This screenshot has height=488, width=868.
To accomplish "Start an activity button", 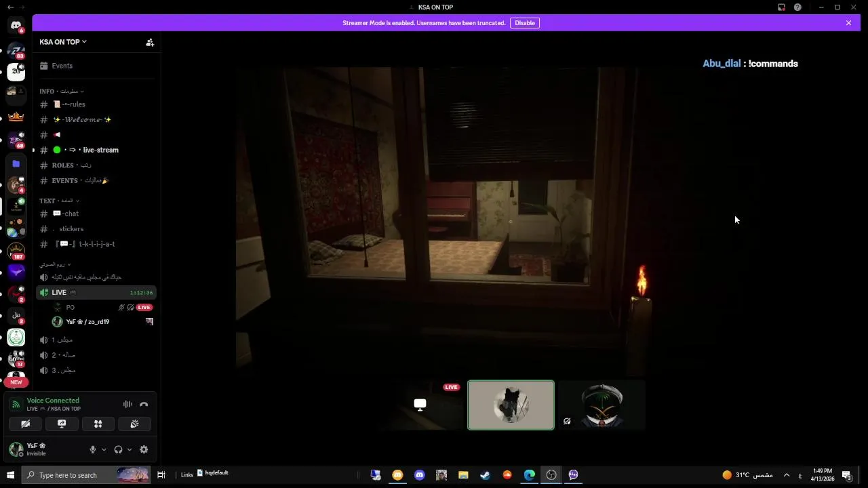I will tap(98, 424).
